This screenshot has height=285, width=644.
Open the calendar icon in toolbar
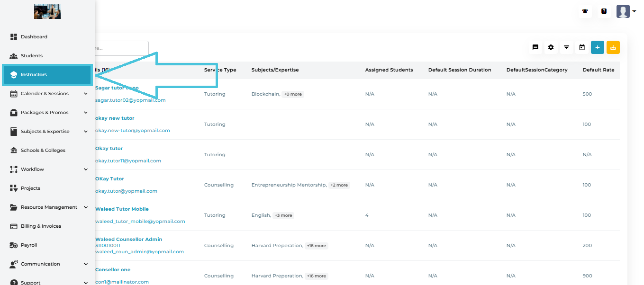point(582,47)
